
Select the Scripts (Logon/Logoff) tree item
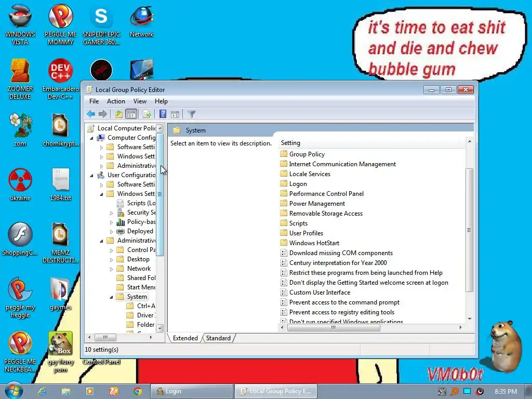coord(137,203)
